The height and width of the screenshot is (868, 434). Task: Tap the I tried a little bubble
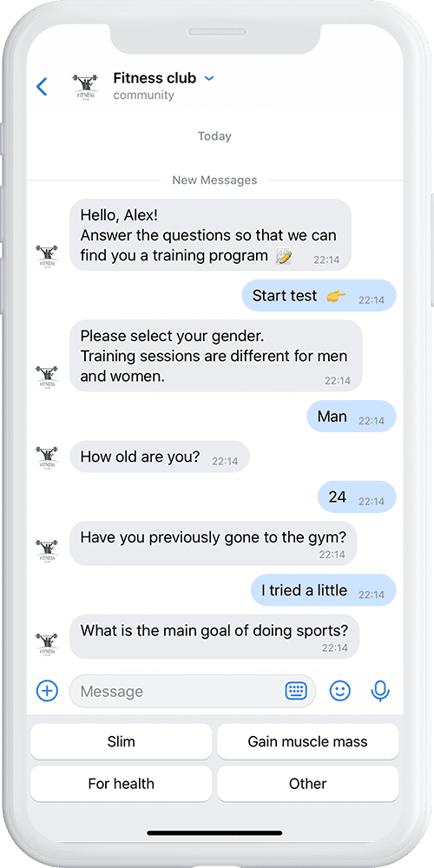click(324, 590)
